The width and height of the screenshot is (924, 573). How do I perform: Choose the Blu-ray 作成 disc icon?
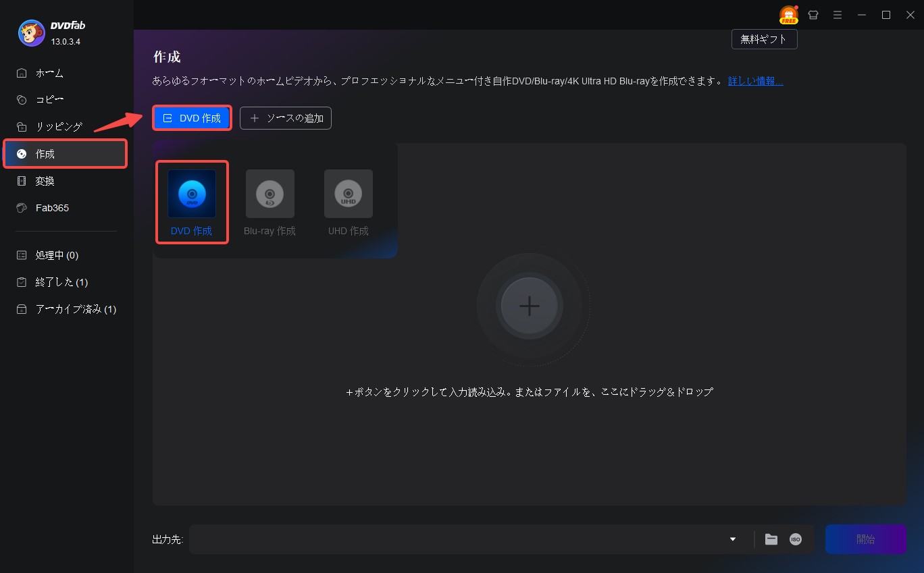[x=270, y=194]
